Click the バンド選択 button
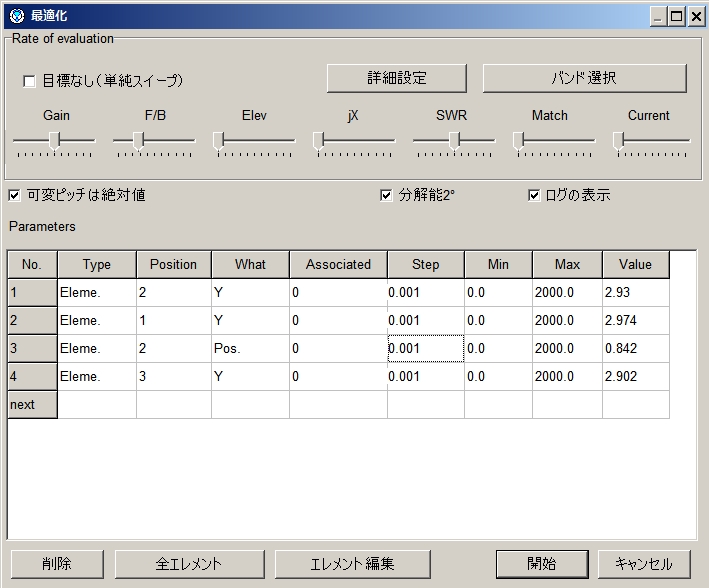The image size is (709, 588). (585, 78)
